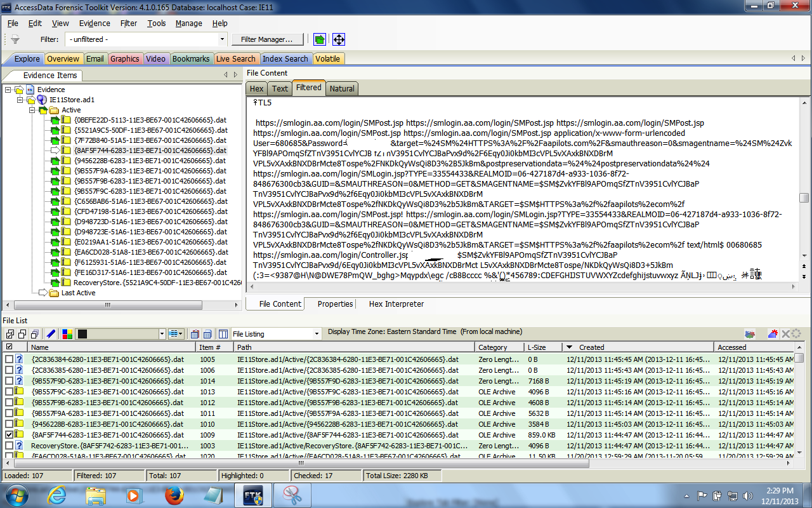Toggle checkbox for {9B557F9B-6283 file row
The height and width of the screenshot is (508, 812).
[x=9, y=403]
